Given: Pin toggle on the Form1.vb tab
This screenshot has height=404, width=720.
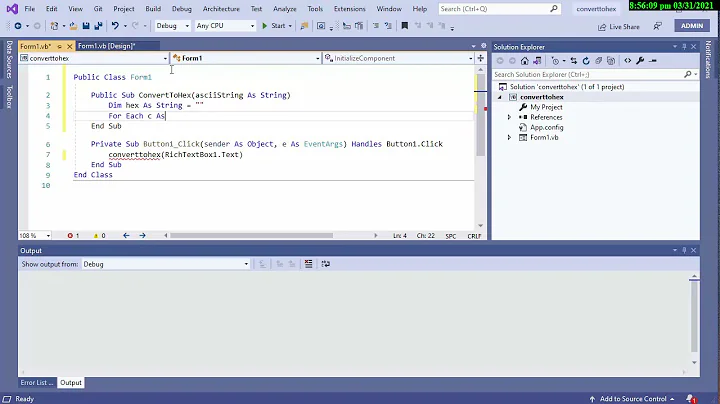Looking at the screenshot, I should (x=59, y=46).
